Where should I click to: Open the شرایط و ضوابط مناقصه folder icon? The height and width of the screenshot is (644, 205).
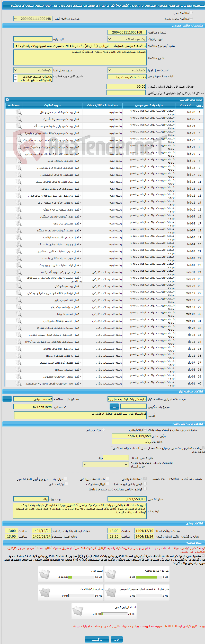pos(111,574)
